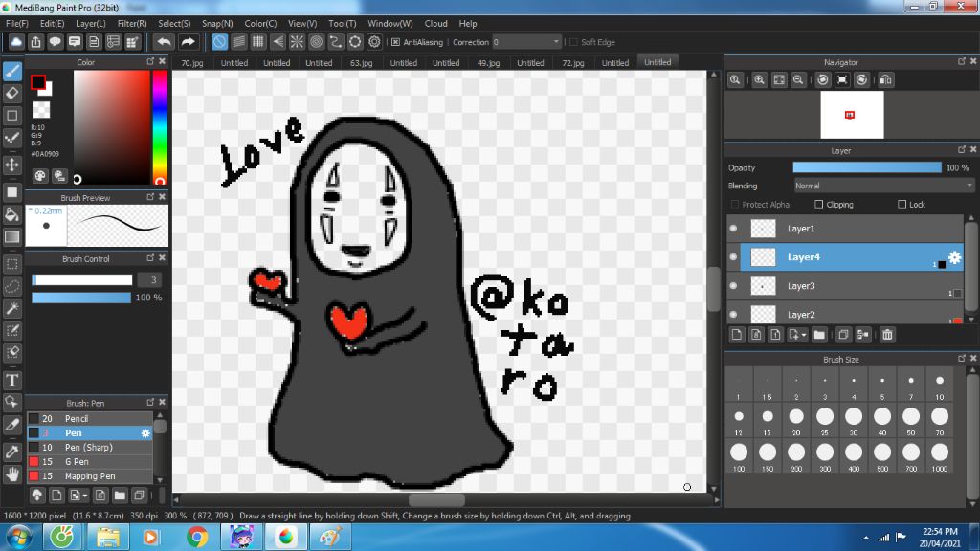The width and height of the screenshot is (980, 551).
Task: Toggle the AntiAliasing checkbox
Action: 395,42
